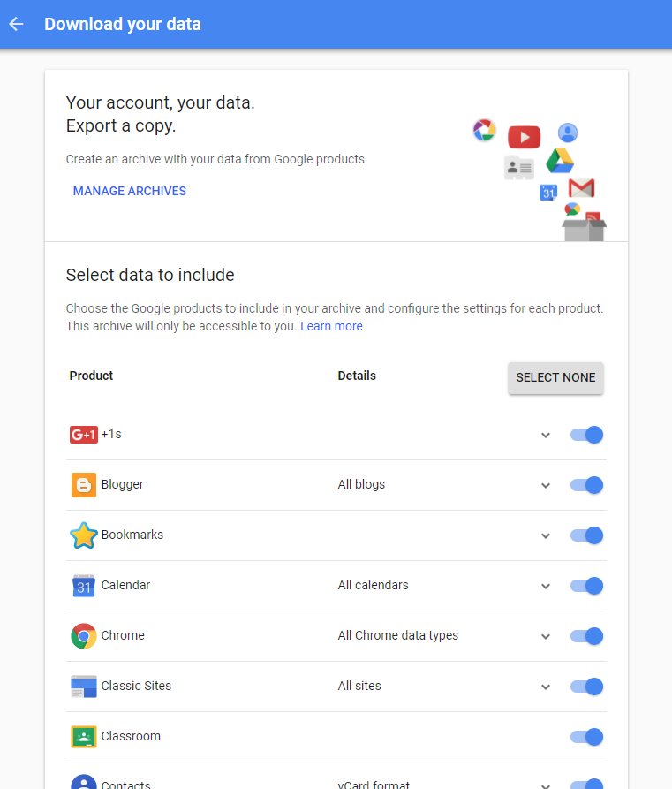Click the Chrome logo icon
672x789 pixels.
[x=84, y=636]
